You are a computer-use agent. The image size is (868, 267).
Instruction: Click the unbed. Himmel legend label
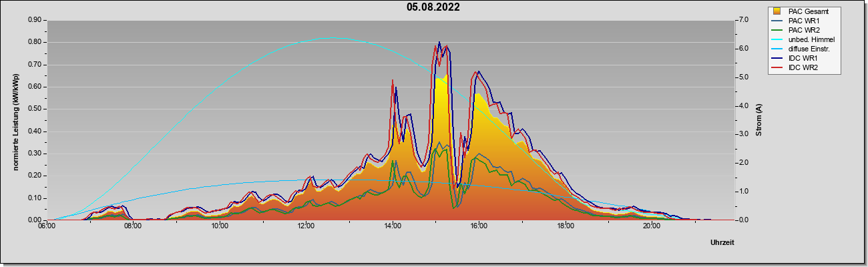pyautogui.click(x=811, y=39)
